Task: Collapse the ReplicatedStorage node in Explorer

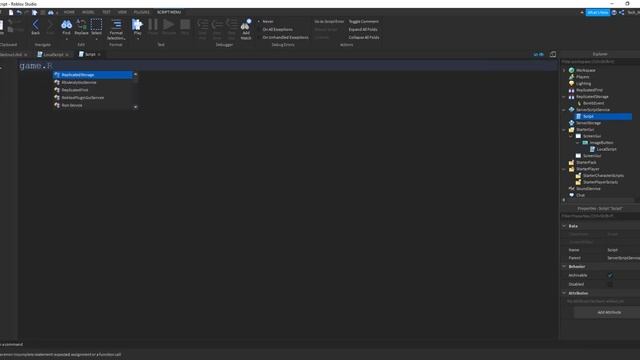Action: pos(564,97)
